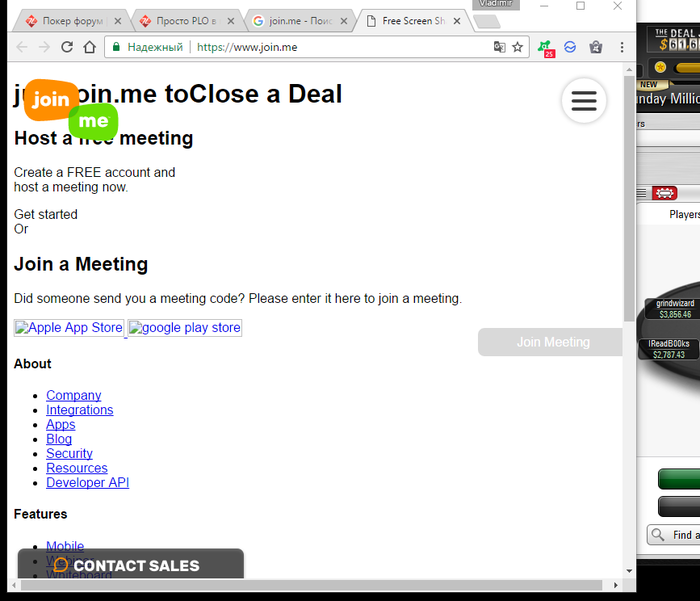Go to the browser home page icon
Image resolution: width=700 pixels, height=601 pixels.
coord(90,47)
